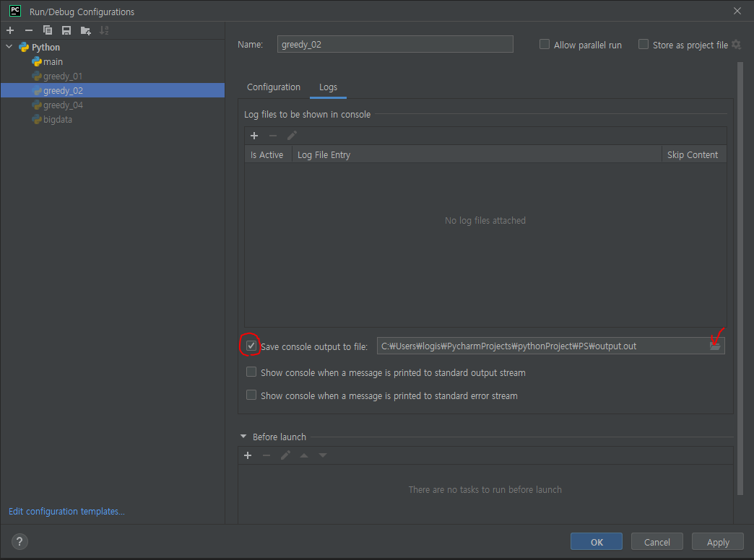Open help with the question mark button
This screenshot has width=754, height=560.
coord(19,542)
